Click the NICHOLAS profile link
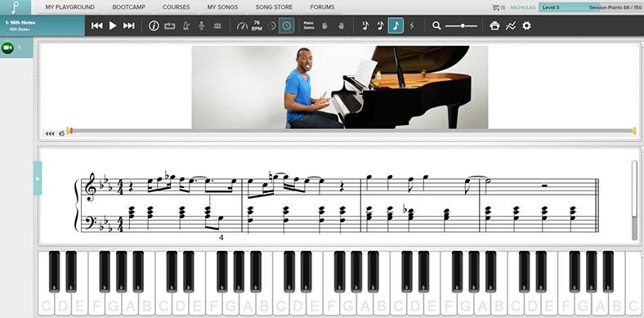Screen dimensions: 644x318 [522, 7]
